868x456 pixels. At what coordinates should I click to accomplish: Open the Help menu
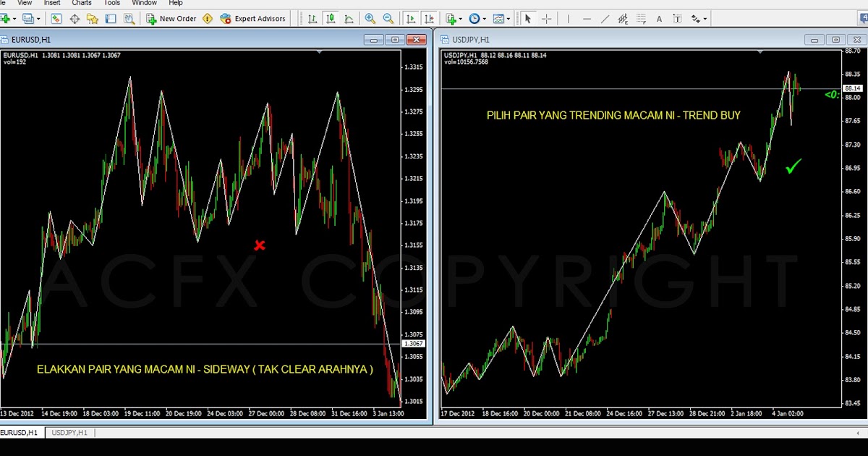pyautogui.click(x=176, y=3)
